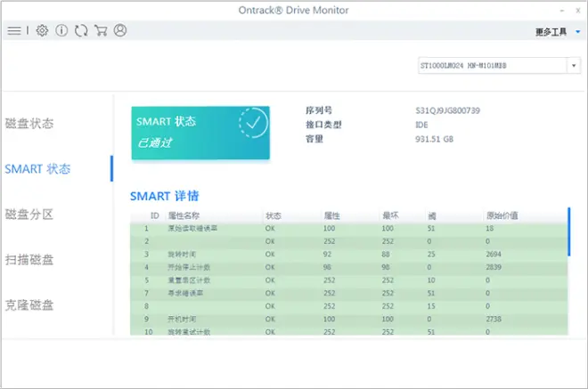Image resolution: width=588 pixels, height=389 pixels.
Task: Go to the 扫描磁盘 tab
Action: 29,260
